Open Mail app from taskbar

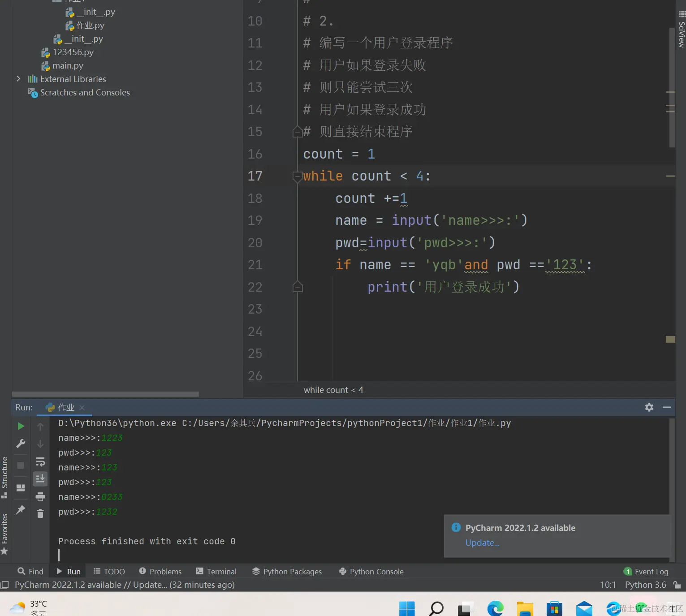coord(584,608)
